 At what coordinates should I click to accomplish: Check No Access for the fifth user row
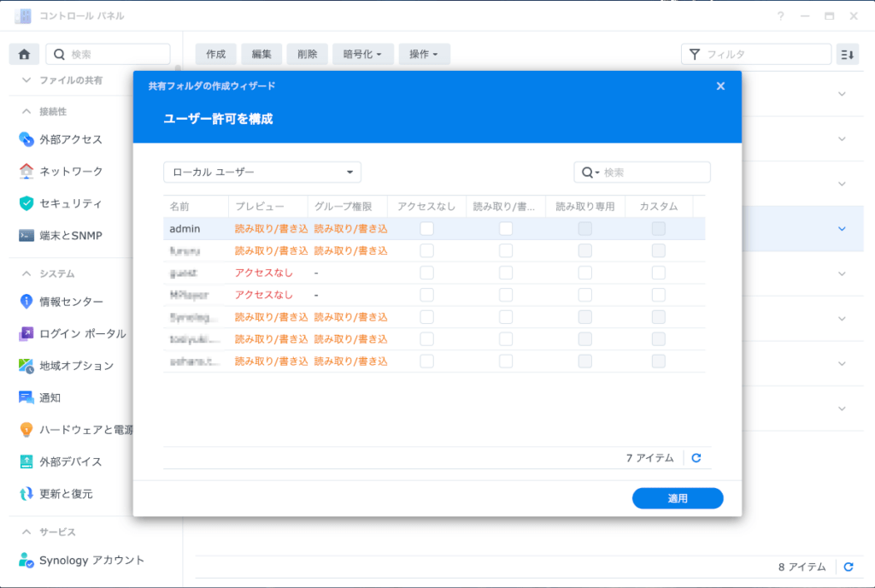pos(427,317)
